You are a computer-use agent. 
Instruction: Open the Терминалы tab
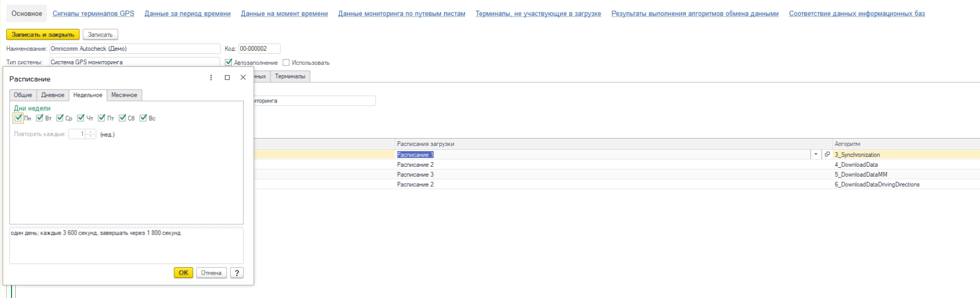pyautogui.click(x=290, y=76)
